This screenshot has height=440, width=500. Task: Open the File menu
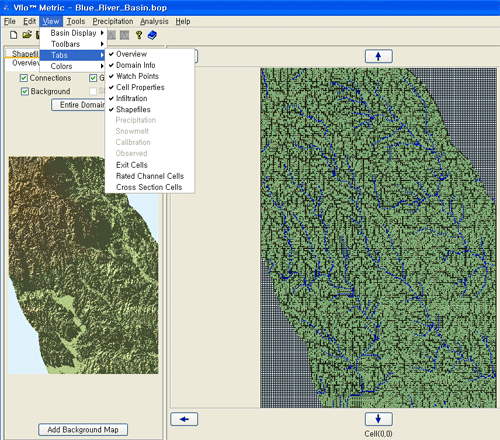click(x=10, y=21)
